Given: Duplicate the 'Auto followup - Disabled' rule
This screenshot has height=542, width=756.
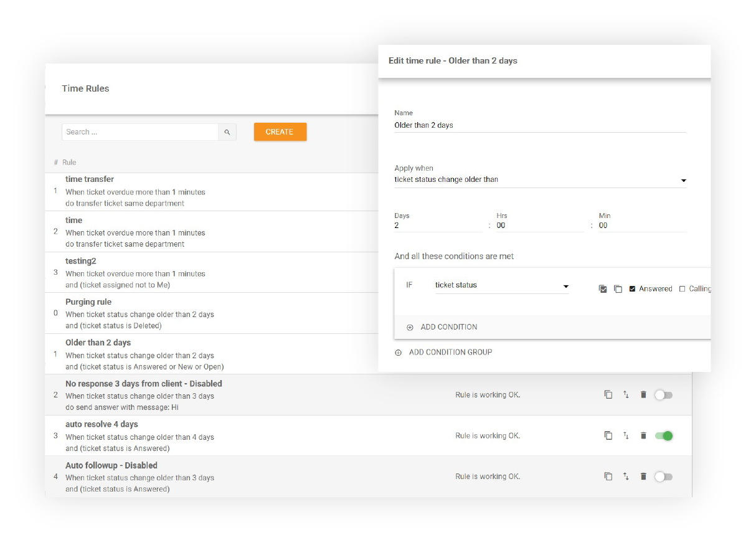Looking at the screenshot, I should coord(608,476).
